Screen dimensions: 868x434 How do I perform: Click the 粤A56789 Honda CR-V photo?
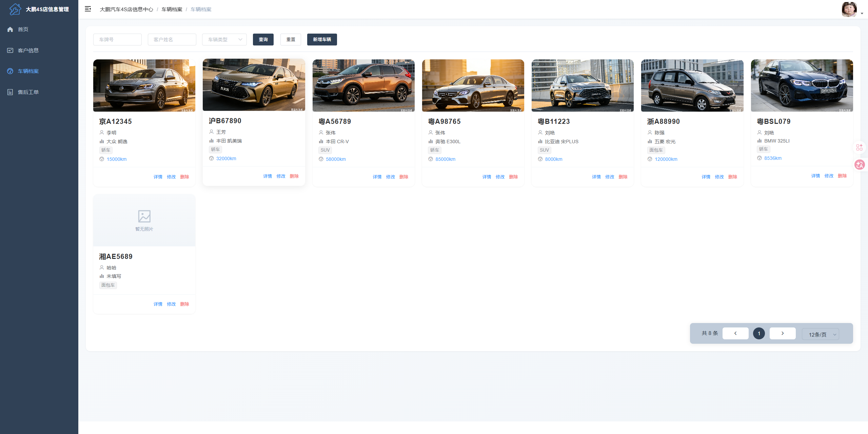363,86
